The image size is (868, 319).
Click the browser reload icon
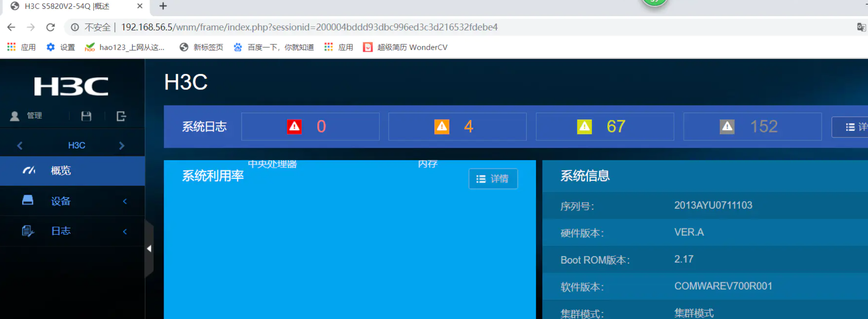click(50, 27)
